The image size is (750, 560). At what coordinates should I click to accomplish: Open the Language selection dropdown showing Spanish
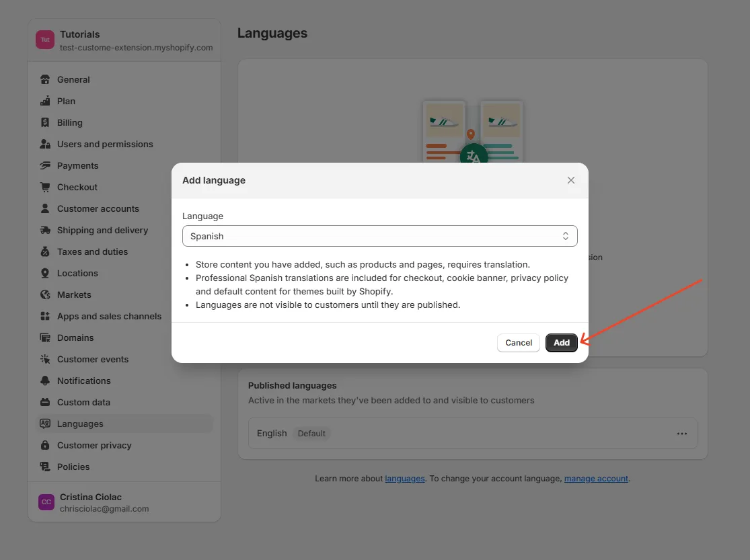click(380, 236)
